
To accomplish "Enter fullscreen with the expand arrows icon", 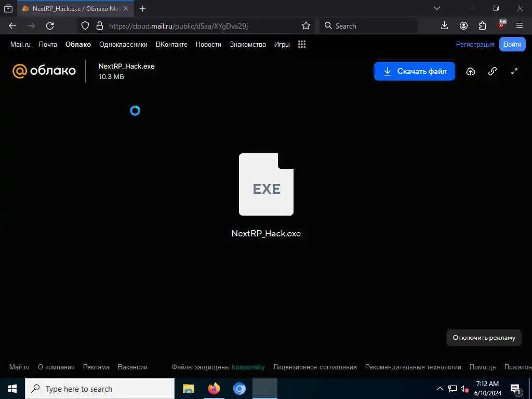I will click(x=514, y=71).
